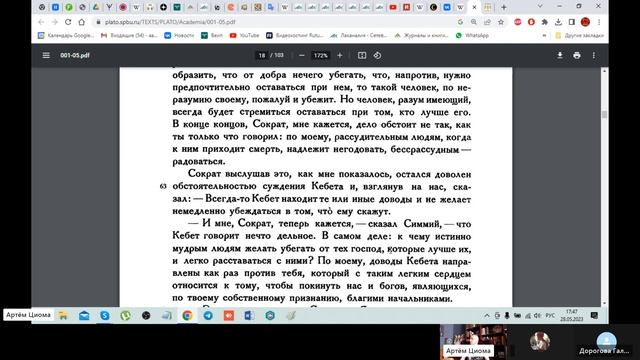The height and width of the screenshot is (360, 640).
Task: Go forward in Chrome
Action: click(x=54, y=22)
